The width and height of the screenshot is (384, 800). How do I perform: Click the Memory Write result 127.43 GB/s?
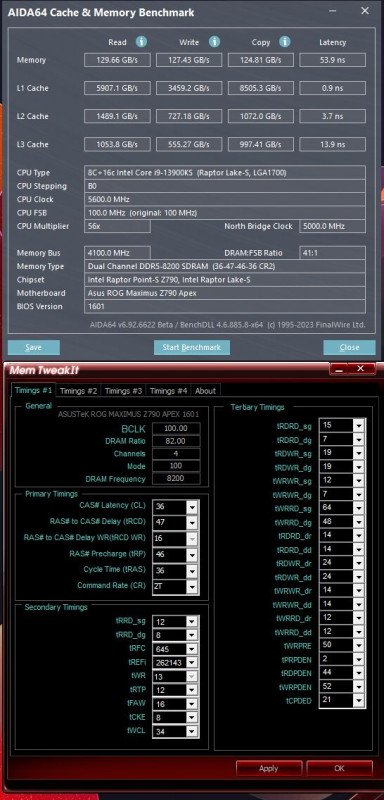click(189, 60)
